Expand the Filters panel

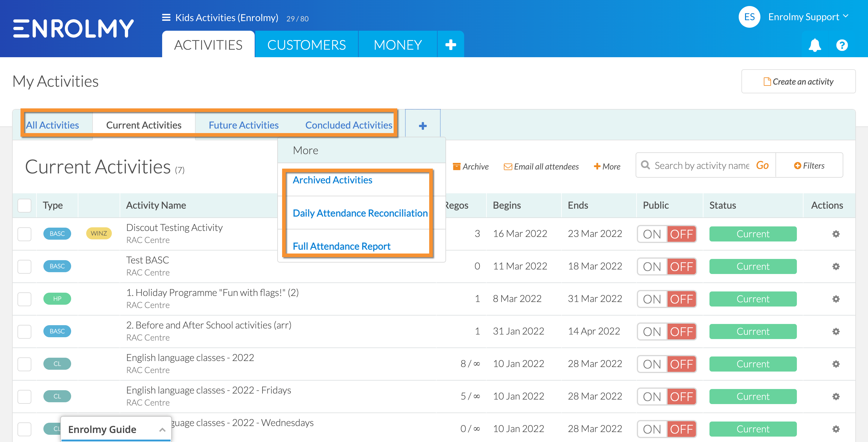pos(809,165)
